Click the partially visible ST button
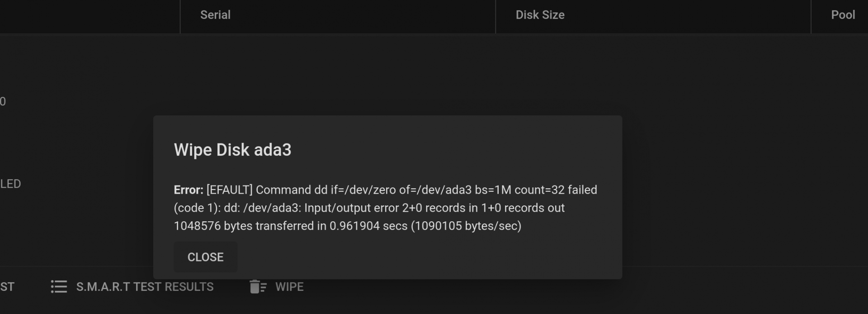The width and height of the screenshot is (868, 314). (7, 287)
